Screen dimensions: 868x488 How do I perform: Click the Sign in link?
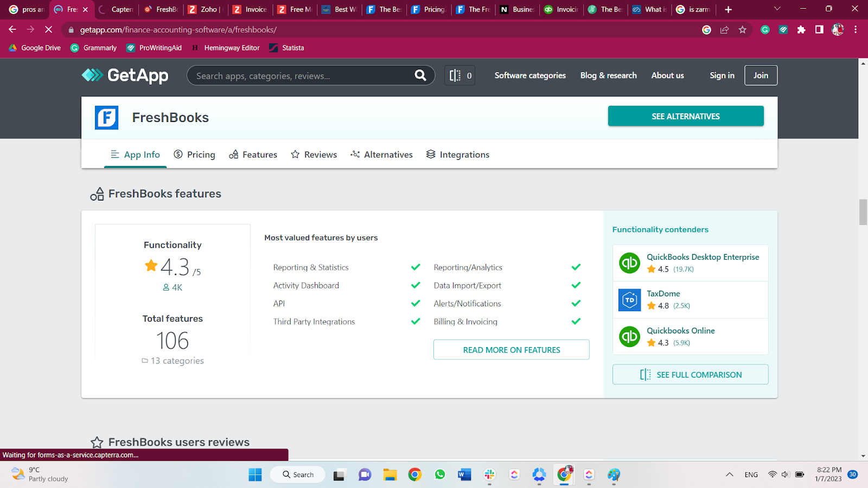point(722,75)
